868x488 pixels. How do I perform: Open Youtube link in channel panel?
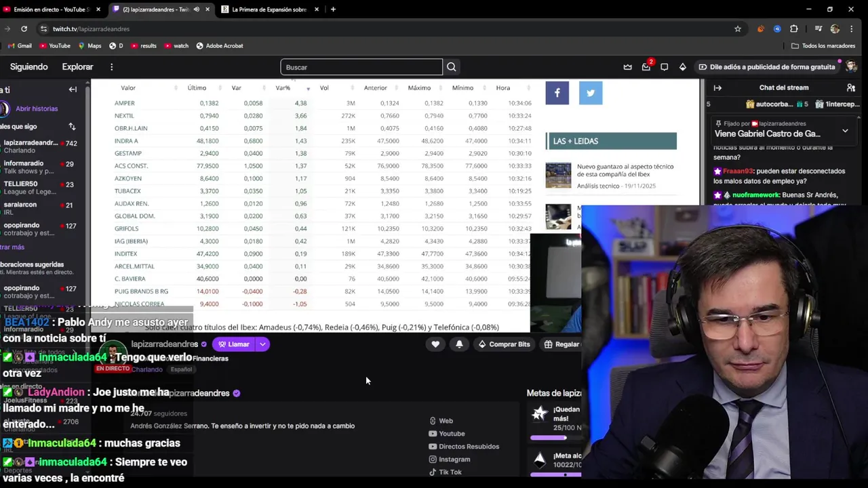(447, 434)
